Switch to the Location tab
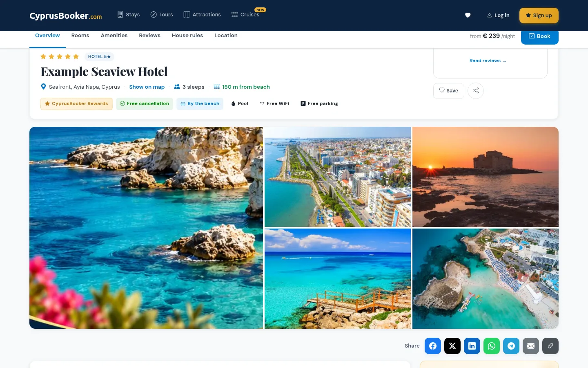The width and height of the screenshot is (588, 368). coord(226,36)
